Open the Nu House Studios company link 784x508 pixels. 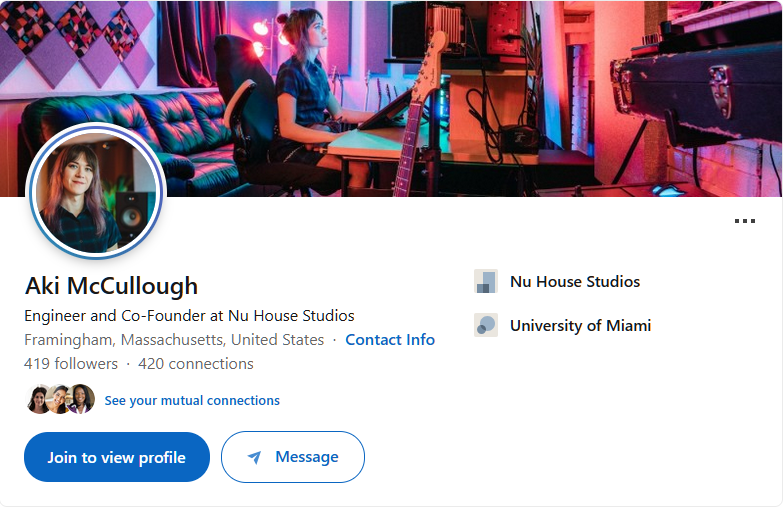pyautogui.click(x=575, y=282)
